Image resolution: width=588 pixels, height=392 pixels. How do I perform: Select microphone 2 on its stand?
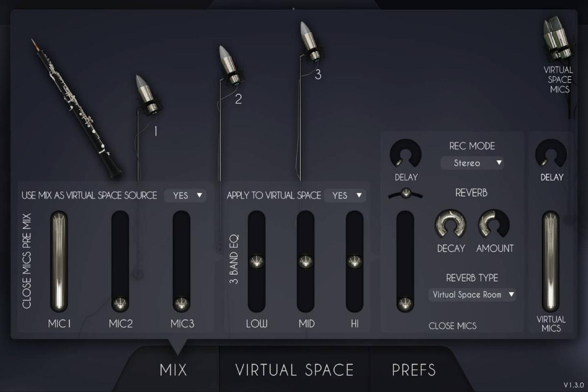tap(230, 66)
